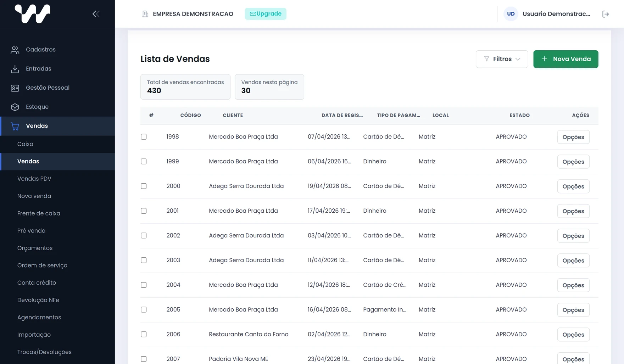Open Opções for sale 2005
624x364 pixels.
coord(573,310)
